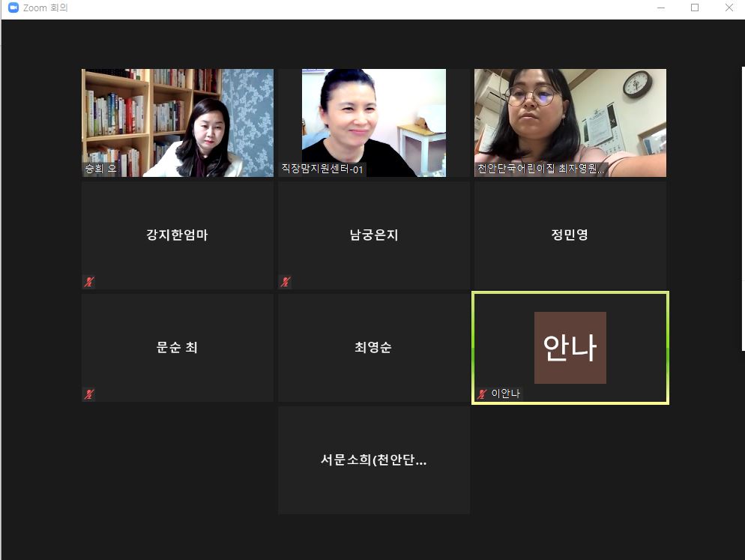
Task: Select the 남궁은지 participant name
Action: pos(373,235)
